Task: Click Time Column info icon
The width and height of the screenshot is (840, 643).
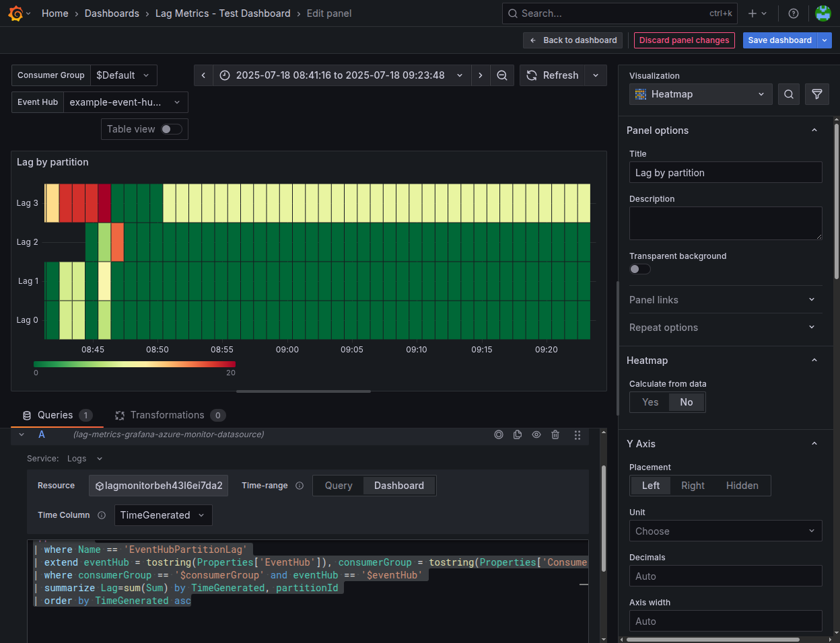Action: (102, 515)
